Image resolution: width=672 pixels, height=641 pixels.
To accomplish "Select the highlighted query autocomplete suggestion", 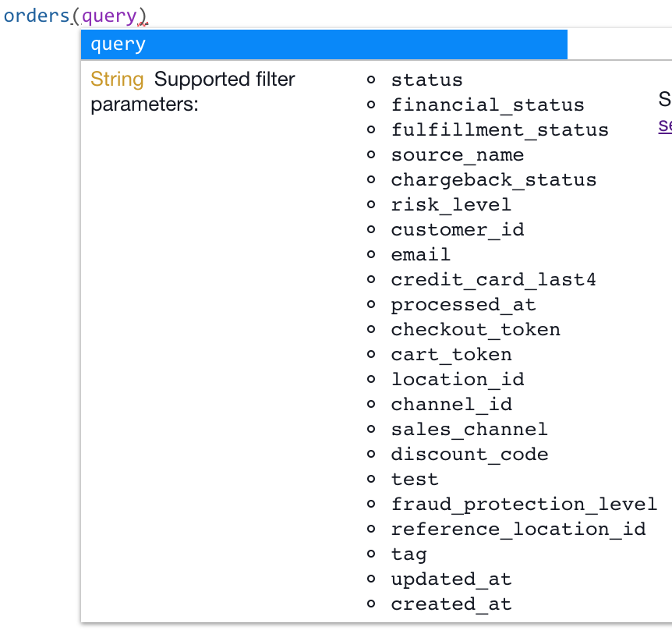I will click(324, 44).
